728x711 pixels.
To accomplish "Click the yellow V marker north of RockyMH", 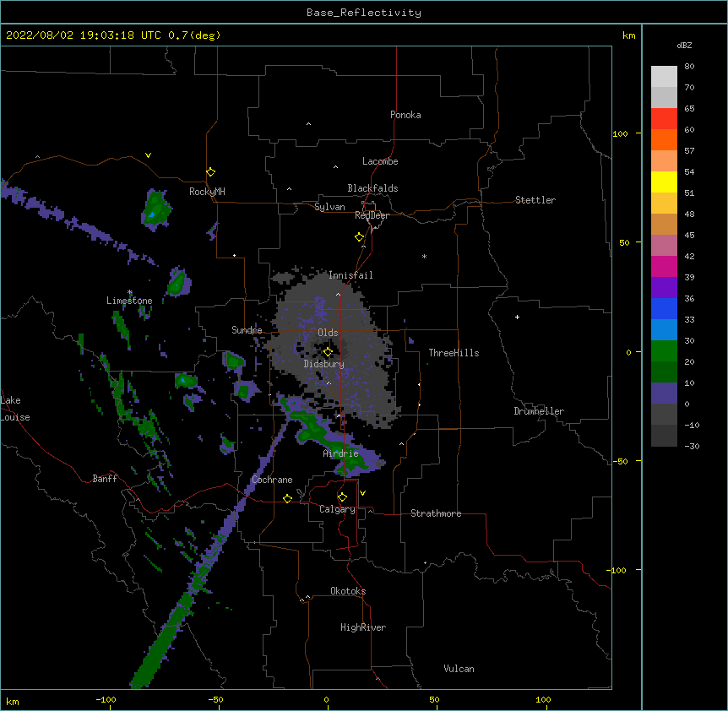I will [x=148, y=155].
